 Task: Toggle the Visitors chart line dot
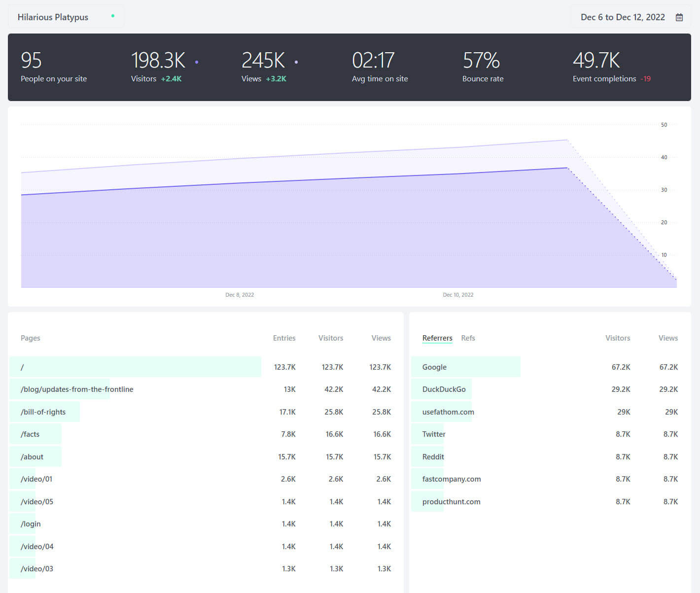[x=197, y=62]
